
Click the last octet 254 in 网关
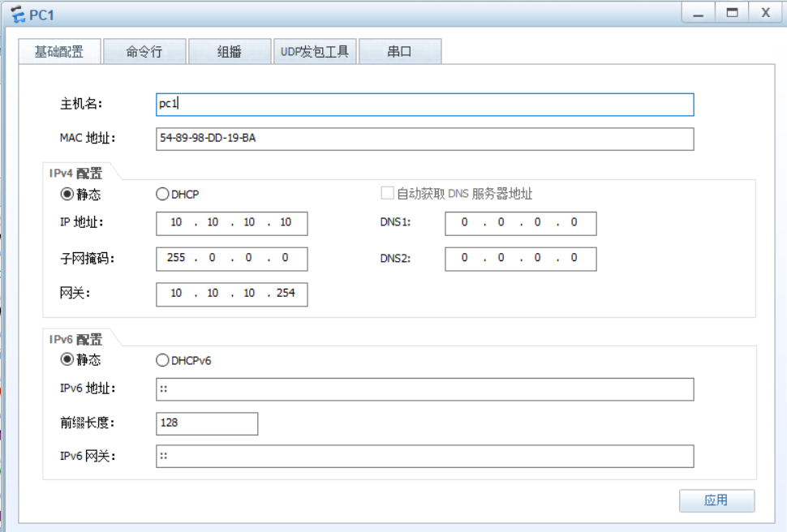(286, 293)
